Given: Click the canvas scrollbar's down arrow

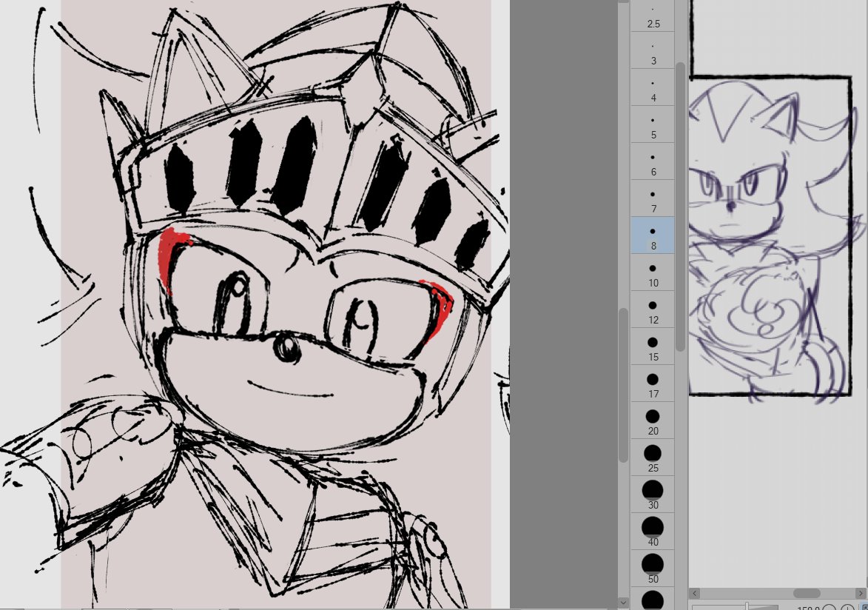Looking at the screenshot, I should pos(623,602).
